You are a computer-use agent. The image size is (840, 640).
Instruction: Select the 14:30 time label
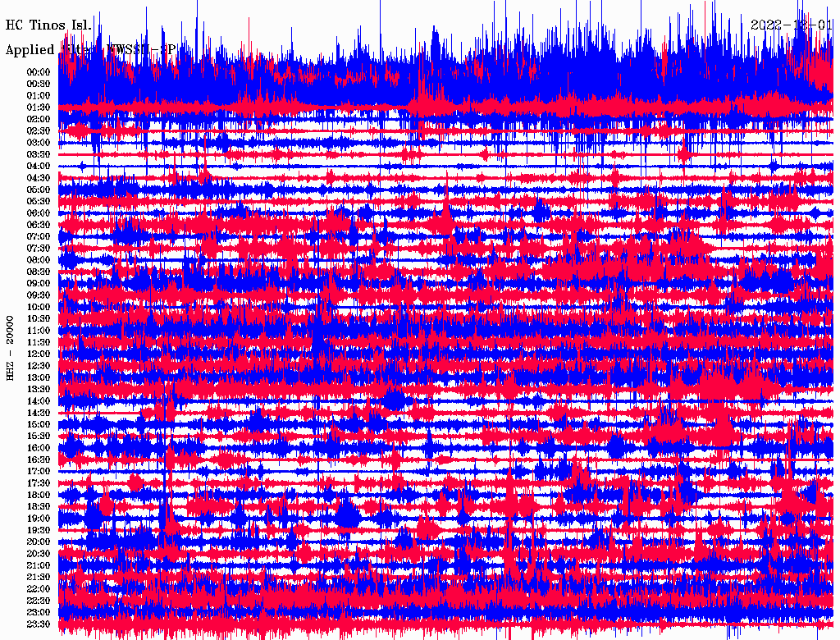click(39, 414)
